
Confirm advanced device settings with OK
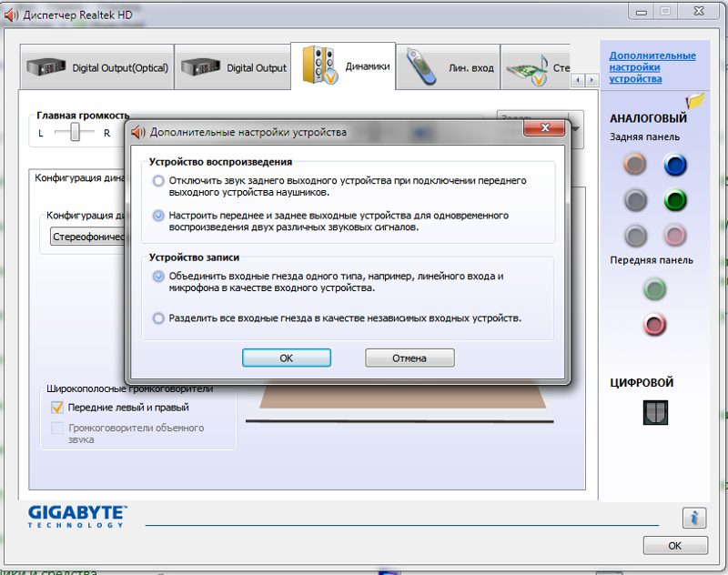pos(287,358)
